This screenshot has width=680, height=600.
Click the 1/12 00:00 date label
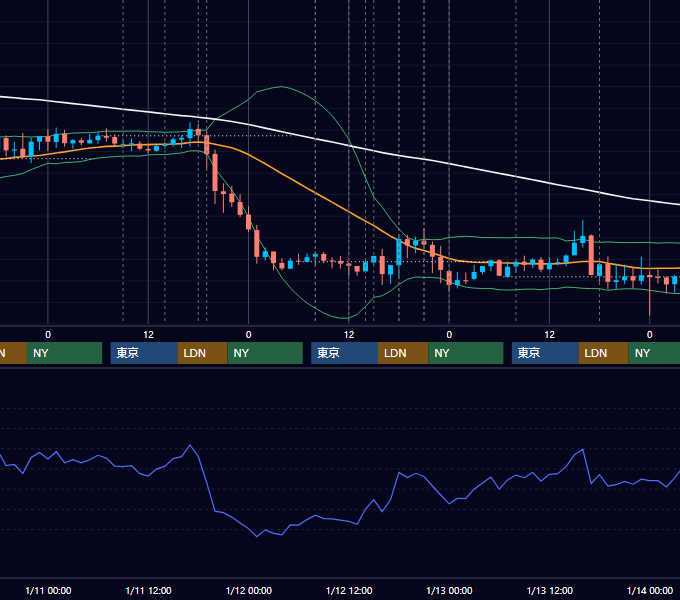249,590
